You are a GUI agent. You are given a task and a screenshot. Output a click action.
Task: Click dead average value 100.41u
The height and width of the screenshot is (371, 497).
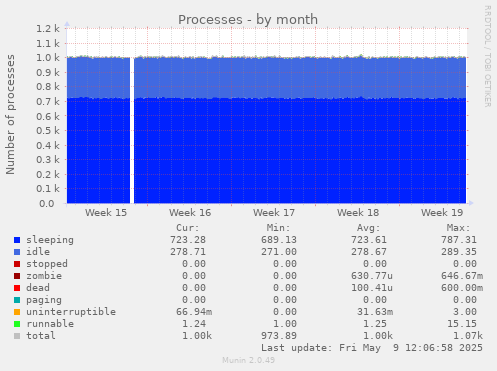pyautogui.click(x=372, y=288)
